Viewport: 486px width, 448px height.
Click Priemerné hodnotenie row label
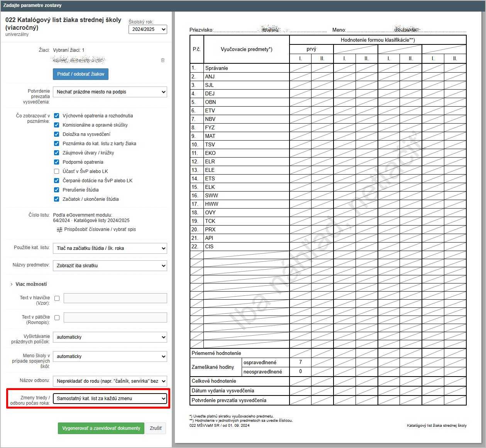pyautogui.click(x=216, y=353)
